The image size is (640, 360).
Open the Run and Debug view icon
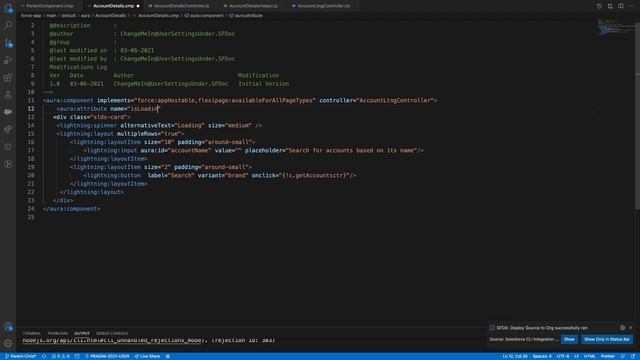[8, 60]
